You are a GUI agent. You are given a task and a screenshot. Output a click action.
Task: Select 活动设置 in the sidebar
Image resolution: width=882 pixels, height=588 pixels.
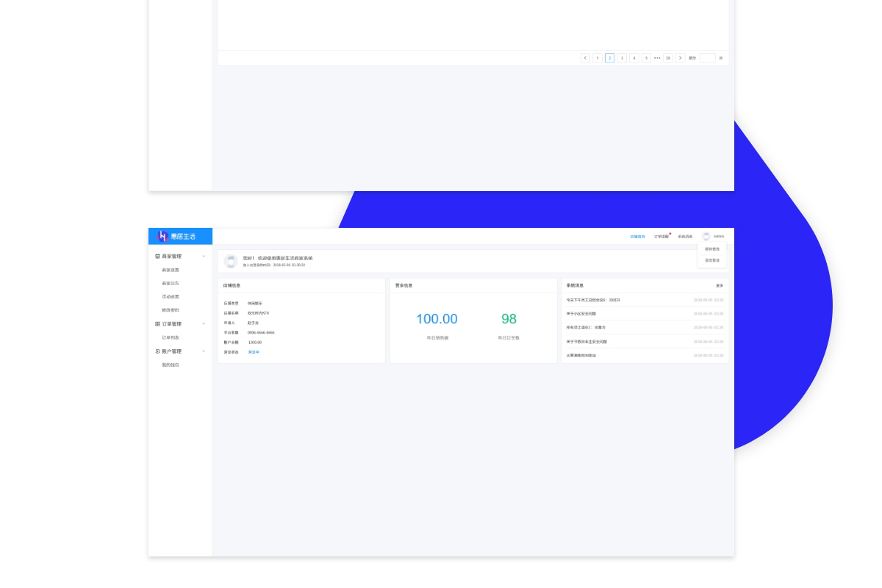(x=171, y=297)
